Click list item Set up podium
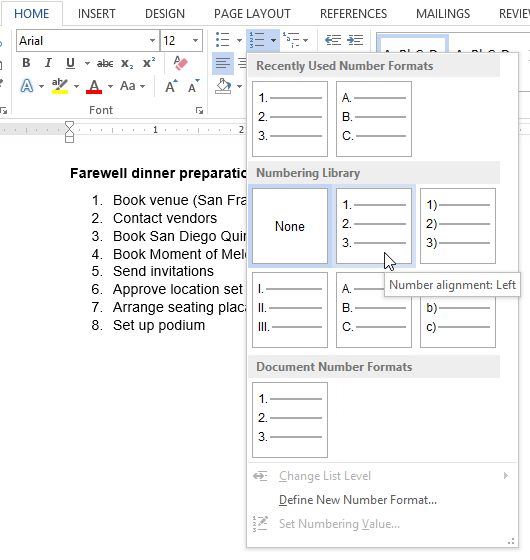Image resolution: width=530 pixels, height=560 pixels. tap(159, 325)
